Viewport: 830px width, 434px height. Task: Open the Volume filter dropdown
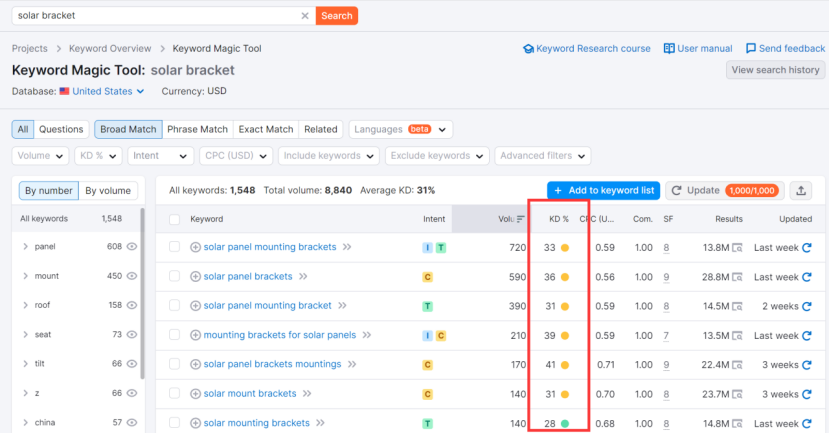[x=40, y=156]
